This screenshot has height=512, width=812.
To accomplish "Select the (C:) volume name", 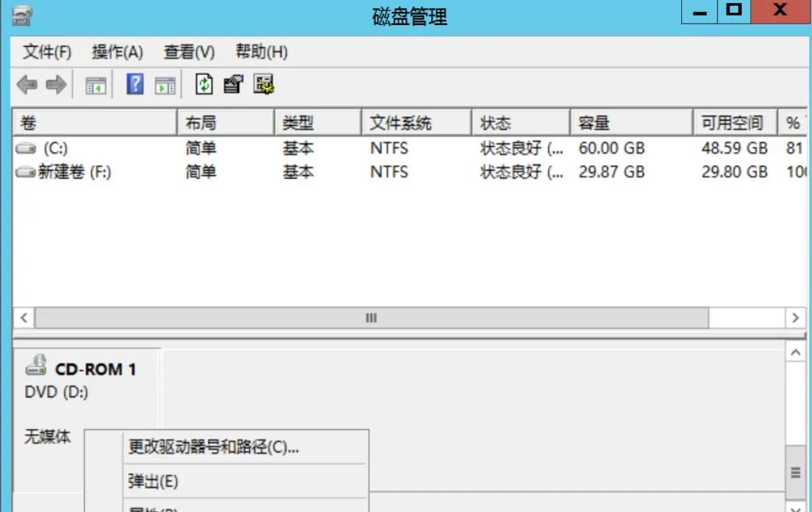I will (55, 149).
